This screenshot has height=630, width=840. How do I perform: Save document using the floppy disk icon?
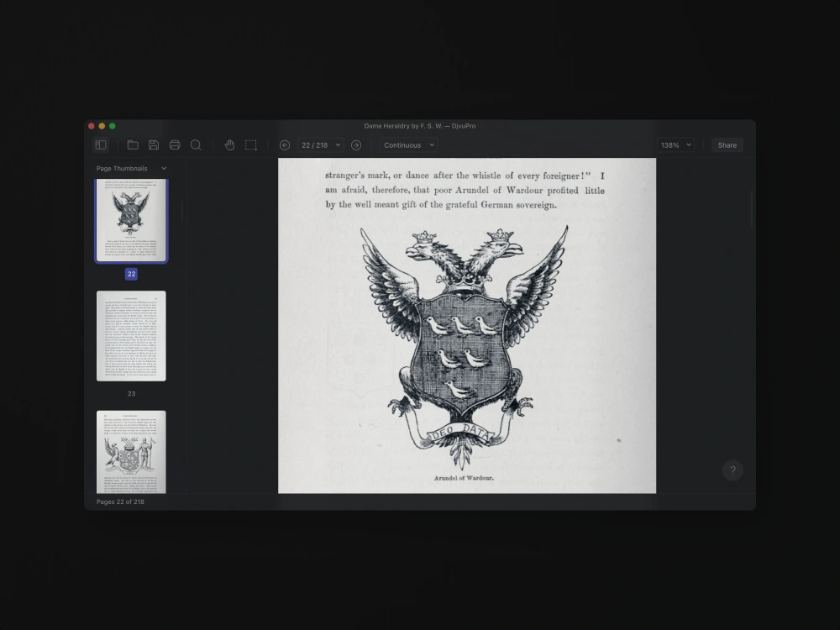154,144
